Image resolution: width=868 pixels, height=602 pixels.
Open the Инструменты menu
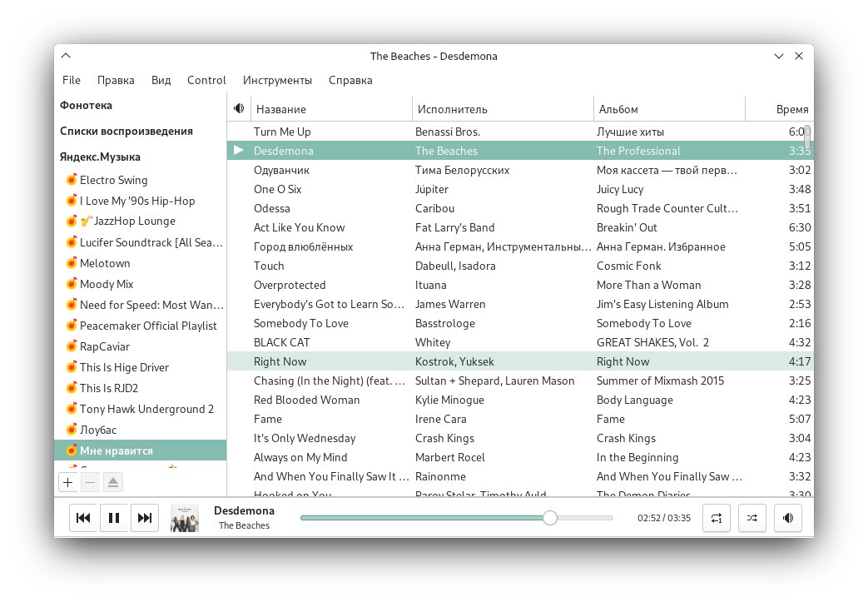pos(277,80)
